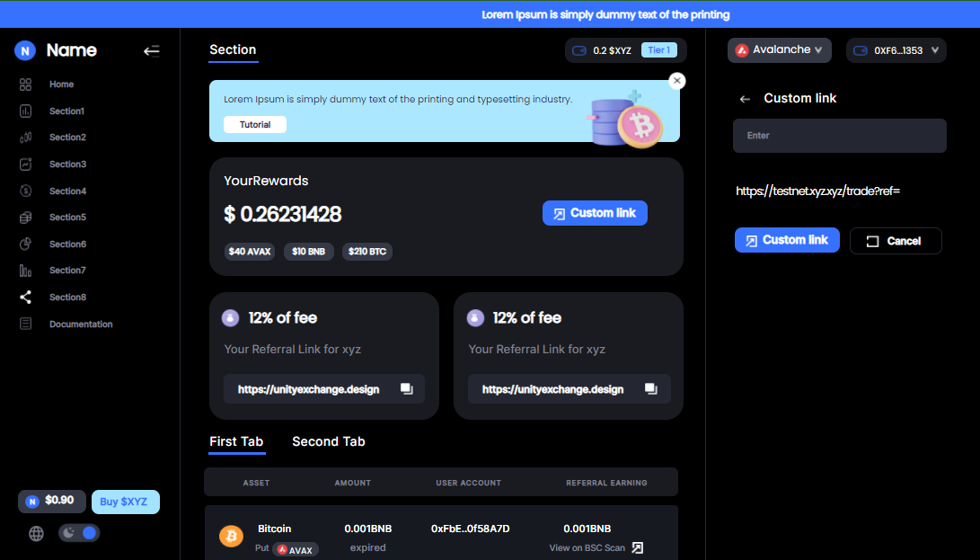
Task: Select the First Tab
Action: point(236,441)
